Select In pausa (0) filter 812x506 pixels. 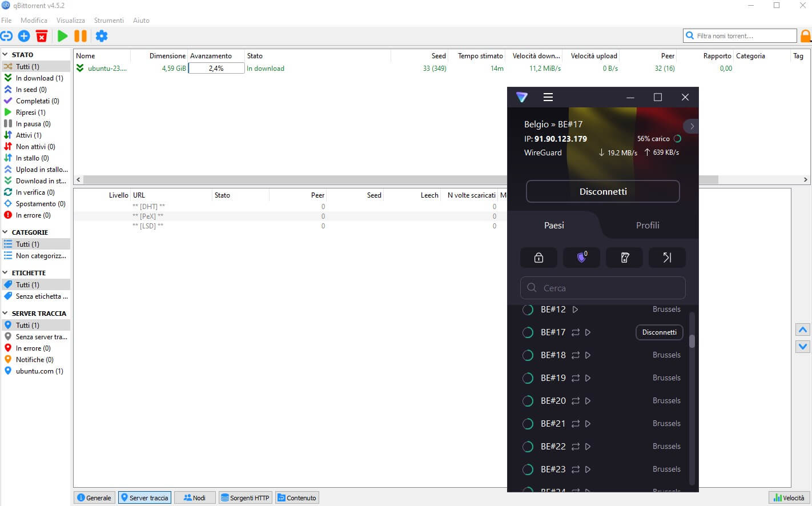pyautogui.click(x=35, y=124)
